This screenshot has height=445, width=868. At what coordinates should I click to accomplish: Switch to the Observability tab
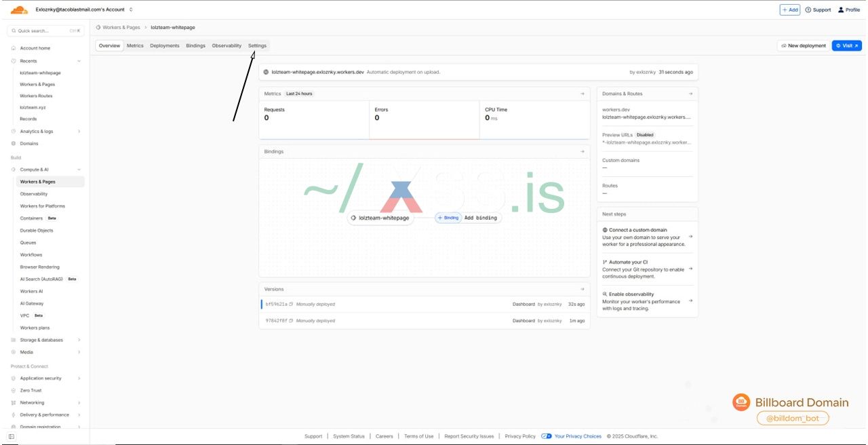click(x=226, y=45)
